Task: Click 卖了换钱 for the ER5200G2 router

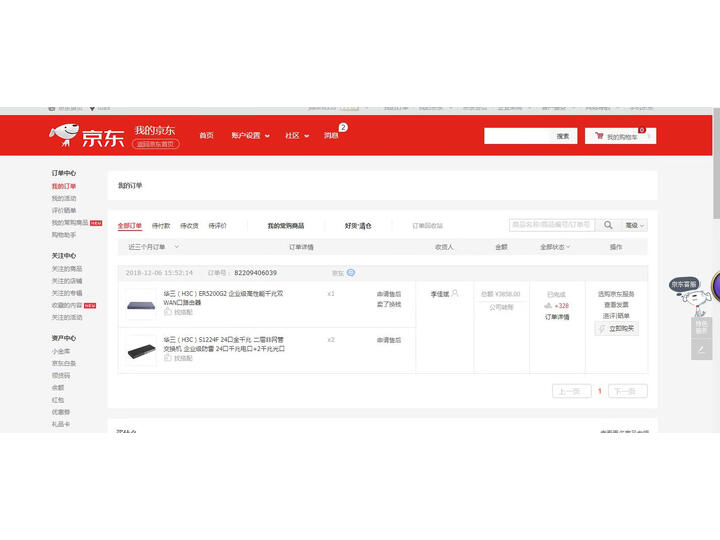Action: 389,304
